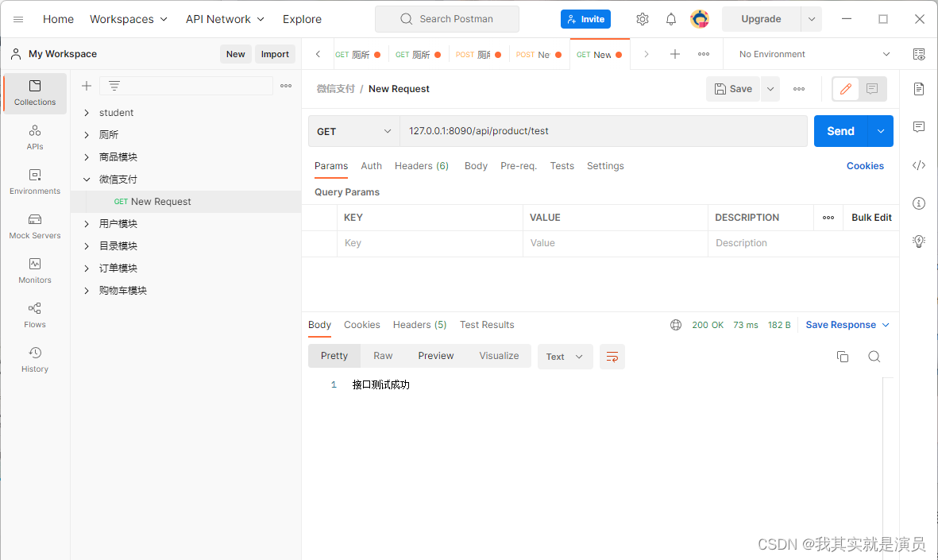Open comments icon in right sidebar
Screen dimensions: 938x560
point(919,127)
